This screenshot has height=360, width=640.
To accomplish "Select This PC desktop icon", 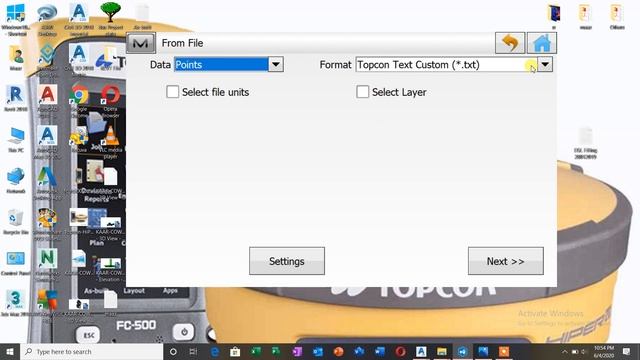I will click(x=16, y=140).
